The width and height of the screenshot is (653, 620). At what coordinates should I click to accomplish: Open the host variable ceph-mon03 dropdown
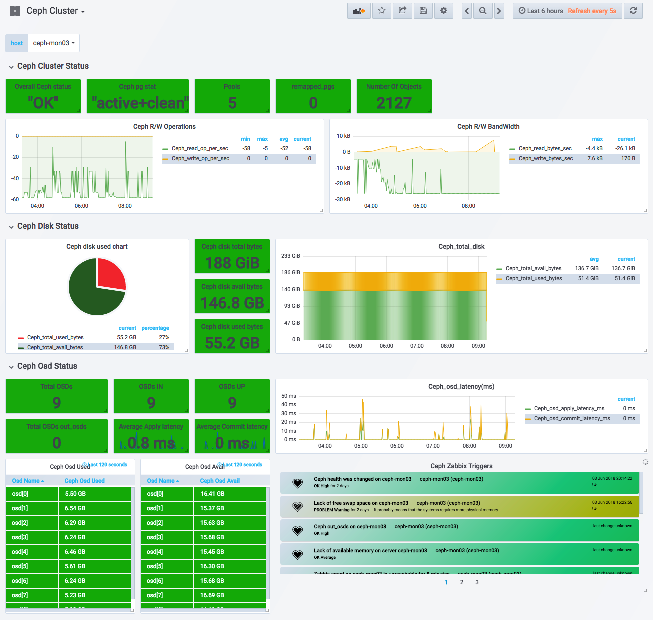53,43
